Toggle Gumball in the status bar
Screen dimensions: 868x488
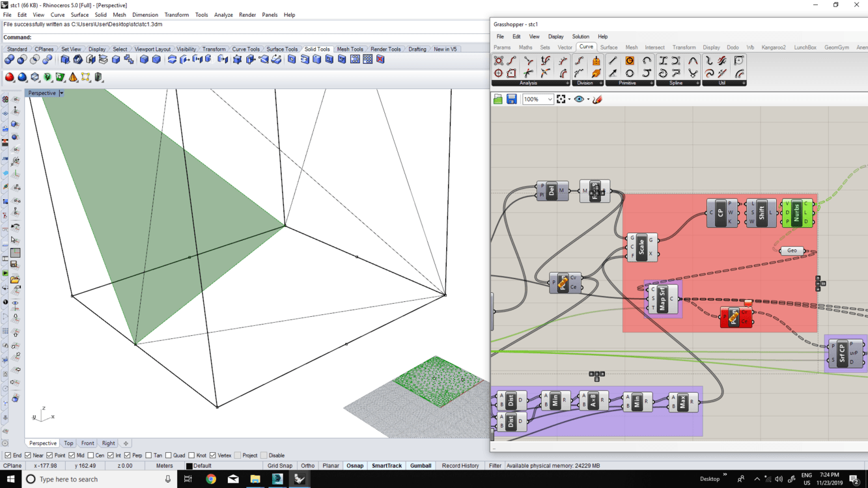tap(421, 466)
